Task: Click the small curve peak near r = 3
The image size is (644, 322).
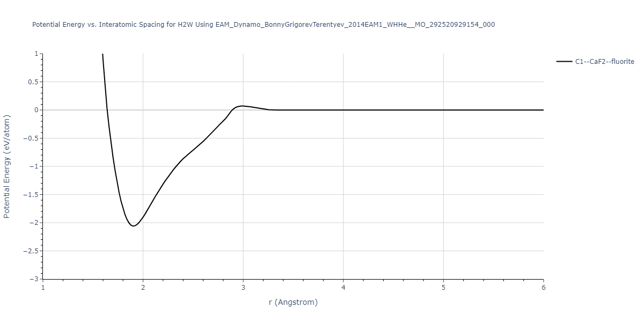Action: [243, 106]
